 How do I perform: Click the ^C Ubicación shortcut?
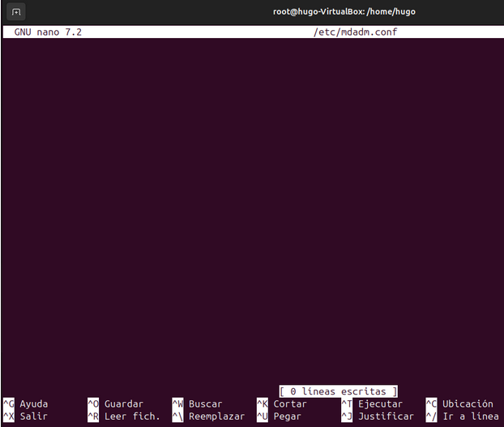click(459, 404)
